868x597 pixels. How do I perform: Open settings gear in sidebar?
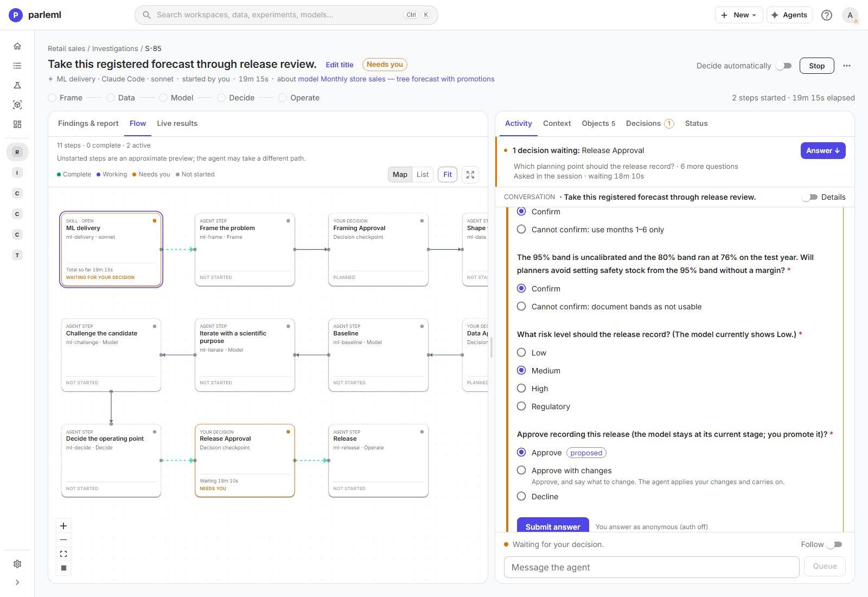click(17, 564)
